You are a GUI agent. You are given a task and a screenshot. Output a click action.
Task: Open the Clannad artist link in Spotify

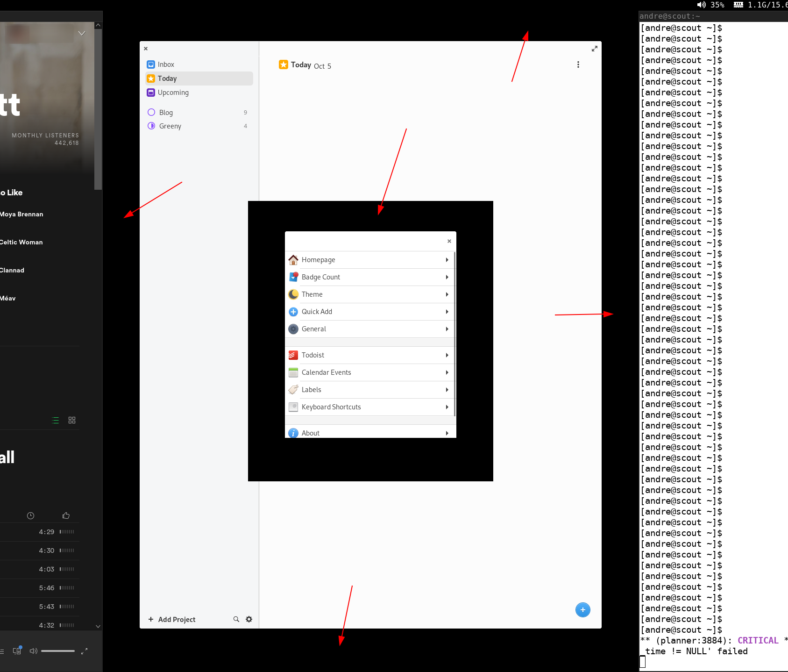click(12, 270)
